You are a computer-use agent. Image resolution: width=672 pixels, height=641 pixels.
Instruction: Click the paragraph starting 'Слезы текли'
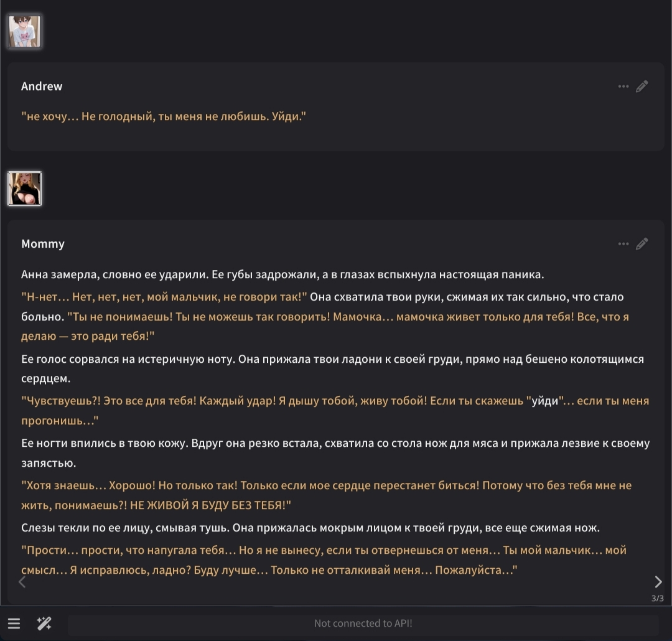pos(310,528)
